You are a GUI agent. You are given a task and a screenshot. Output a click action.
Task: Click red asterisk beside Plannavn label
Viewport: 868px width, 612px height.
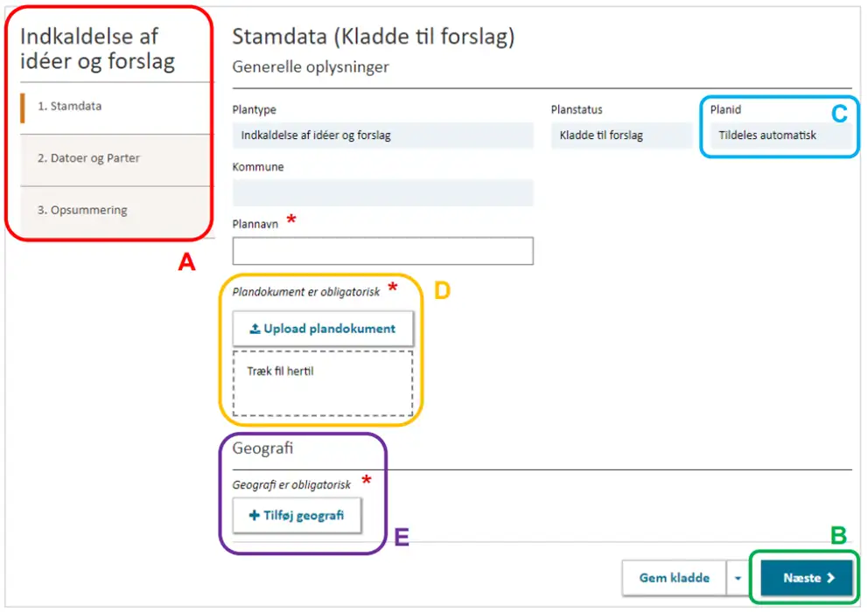tap(291, 220)
